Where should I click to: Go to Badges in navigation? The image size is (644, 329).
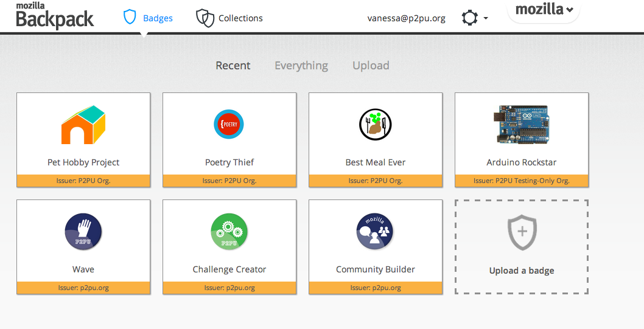click(x=158, y=18)
